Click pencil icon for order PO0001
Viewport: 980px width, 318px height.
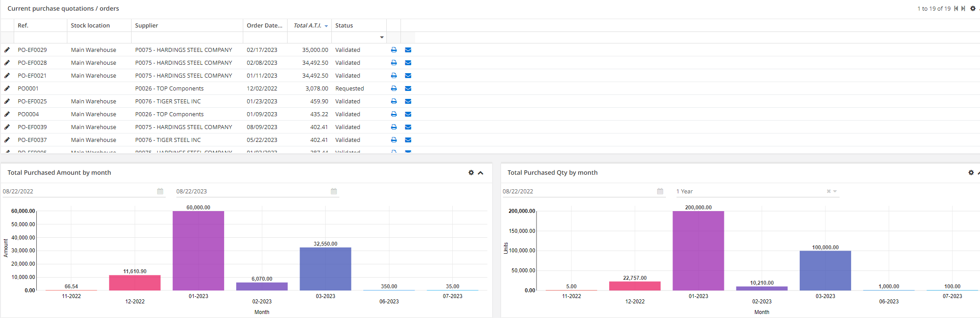[x=7, y=89]
